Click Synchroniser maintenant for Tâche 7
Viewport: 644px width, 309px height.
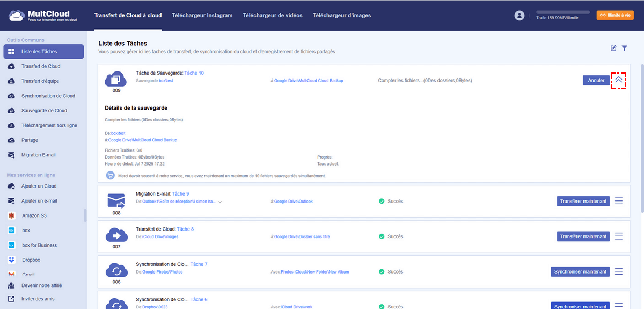tap(580, 271)
